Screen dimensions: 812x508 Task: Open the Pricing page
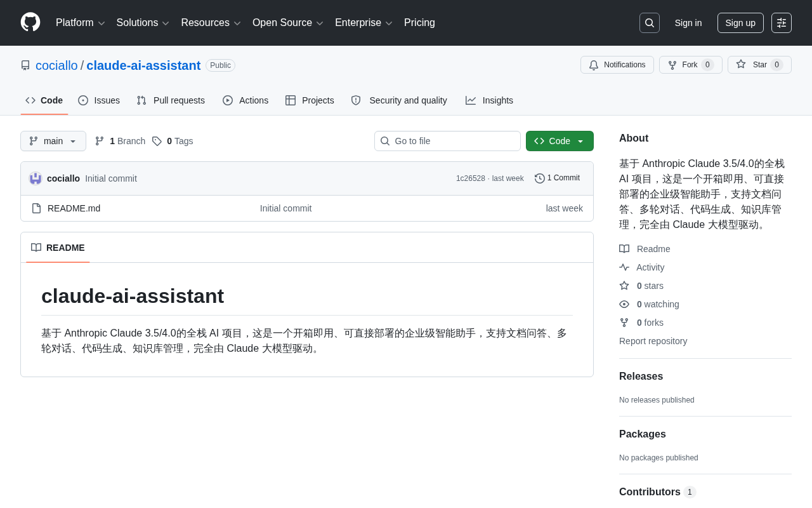419,23
